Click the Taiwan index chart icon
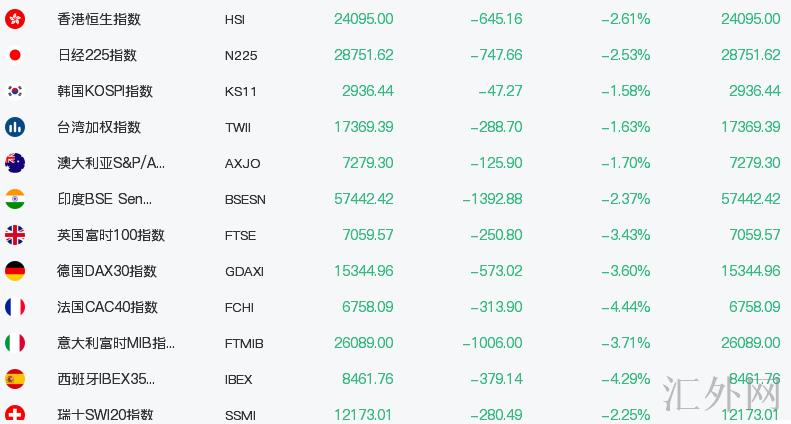This screenshot has height=424, width=791. (15, 127)
